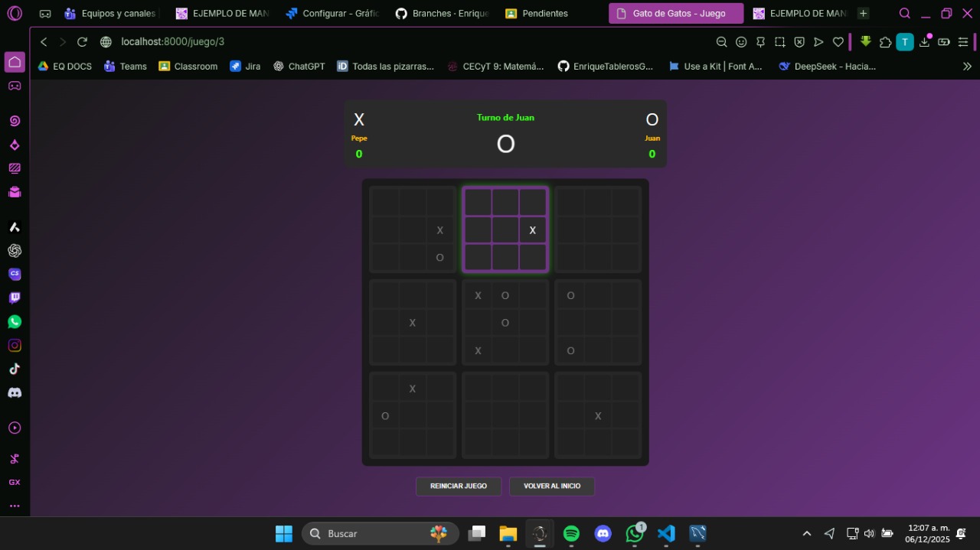Expand sidebar three-dots more options
The image size is (980, 550).
(x=15, y=506)
